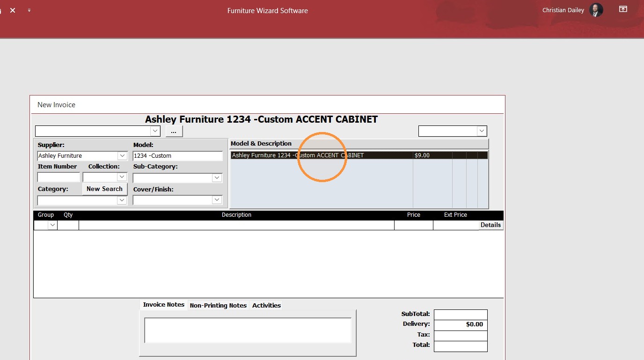Click the Item Number input field

pyautogui.click(x=59, y=177)
